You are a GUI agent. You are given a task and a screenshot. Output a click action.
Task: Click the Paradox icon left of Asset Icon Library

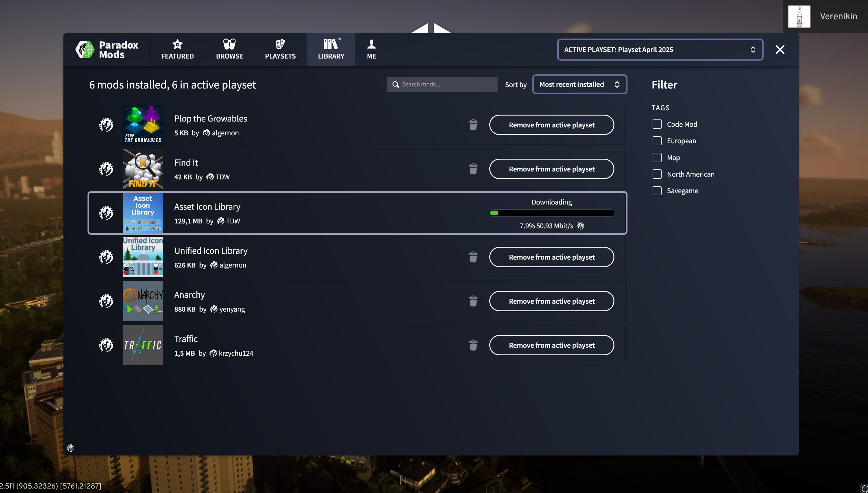[x=106, y=213]
